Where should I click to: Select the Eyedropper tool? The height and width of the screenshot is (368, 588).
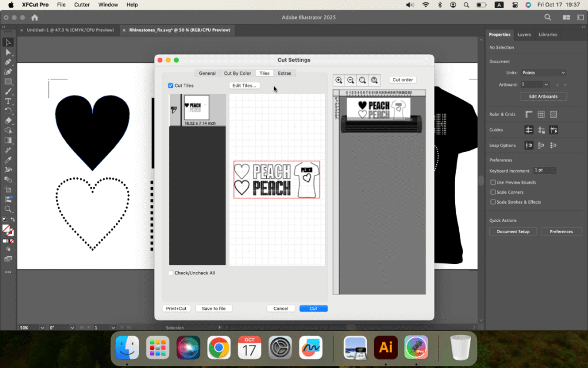8,160
